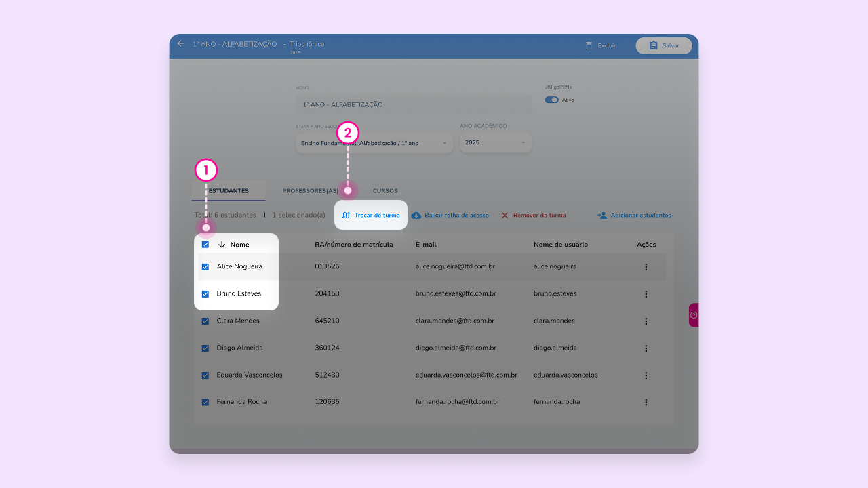The width and height of the screenshot is (868, 488).
Task: Open the Ano Acadêmico 2025 dropdown
Action: [496, 143]
